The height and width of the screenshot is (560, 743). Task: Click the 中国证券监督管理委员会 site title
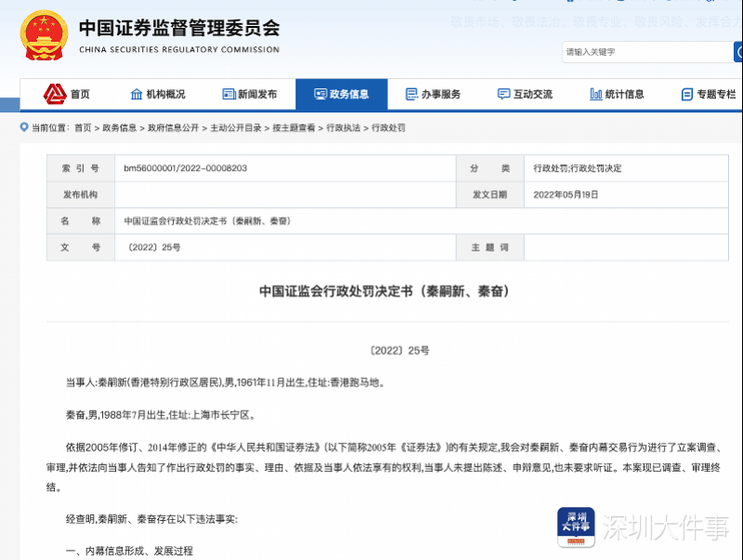point(179,28)
